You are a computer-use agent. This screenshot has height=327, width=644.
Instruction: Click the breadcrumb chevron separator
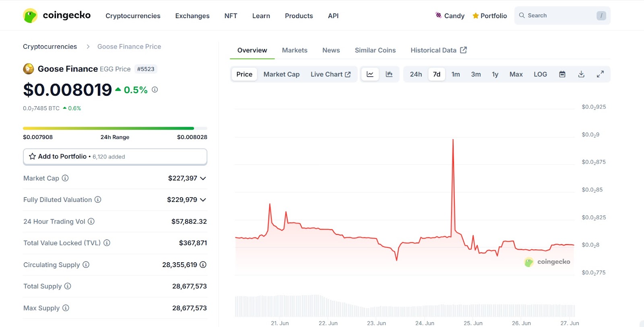click(88, 47)
